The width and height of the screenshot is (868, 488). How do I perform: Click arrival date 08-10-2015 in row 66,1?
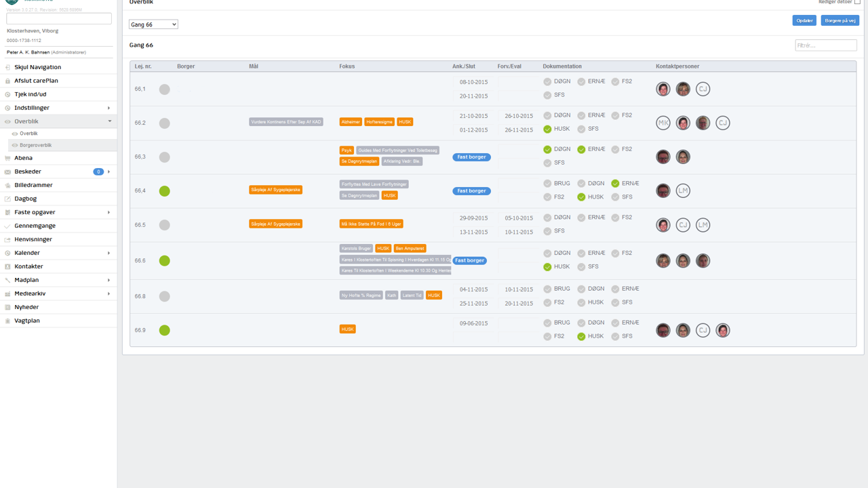[474, 82]
